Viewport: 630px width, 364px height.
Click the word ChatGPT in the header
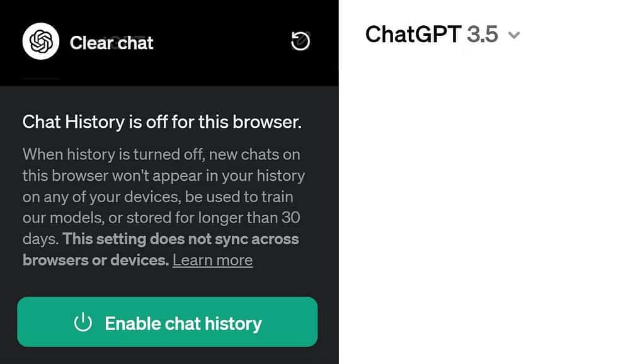point(413,34)
